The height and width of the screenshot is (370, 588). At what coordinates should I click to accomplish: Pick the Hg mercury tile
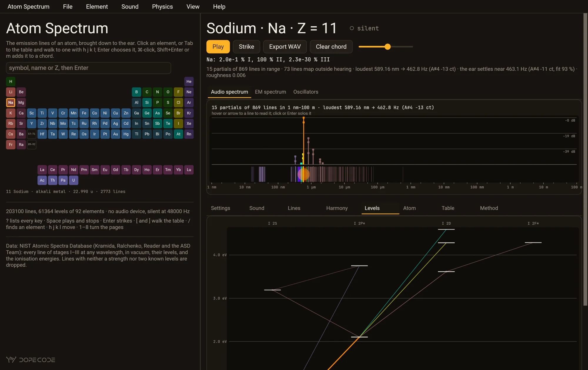coord(126,134)
